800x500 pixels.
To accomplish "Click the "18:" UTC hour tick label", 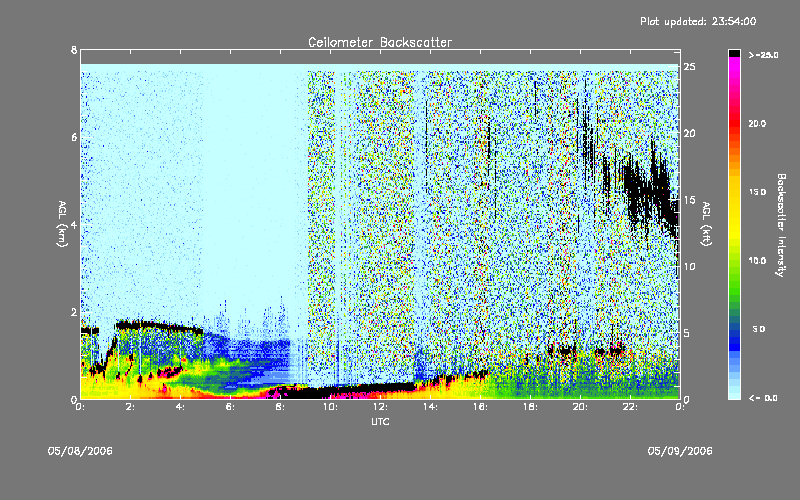I will tap(530, 407).
